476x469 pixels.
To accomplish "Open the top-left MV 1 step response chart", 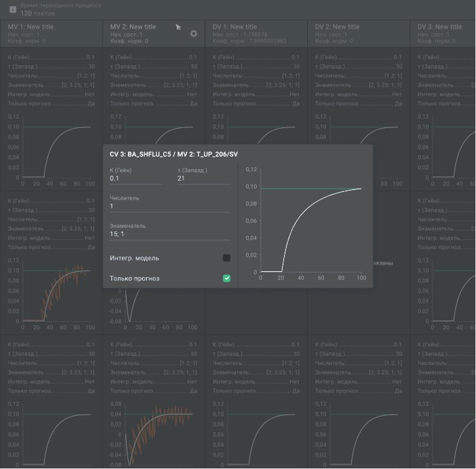I will pos(52,150).
